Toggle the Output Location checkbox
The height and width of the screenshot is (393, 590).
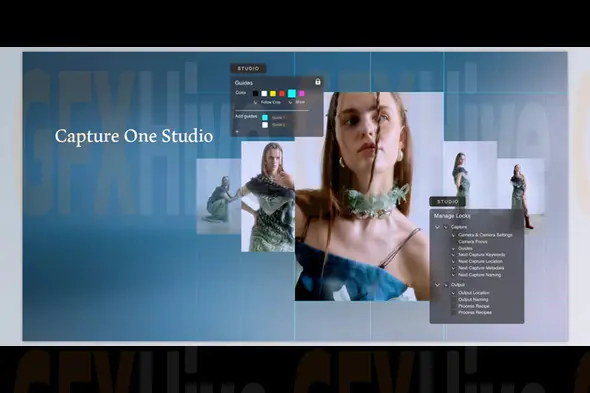point(453,293)
